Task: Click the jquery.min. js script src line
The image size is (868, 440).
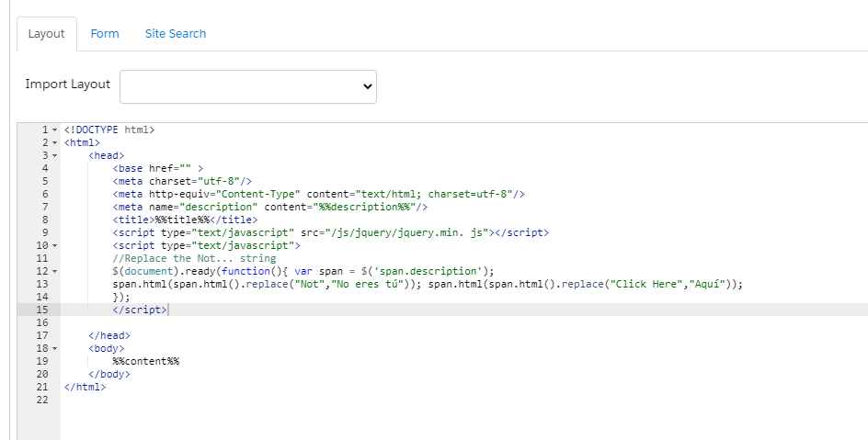Action: tap(330, 232)
